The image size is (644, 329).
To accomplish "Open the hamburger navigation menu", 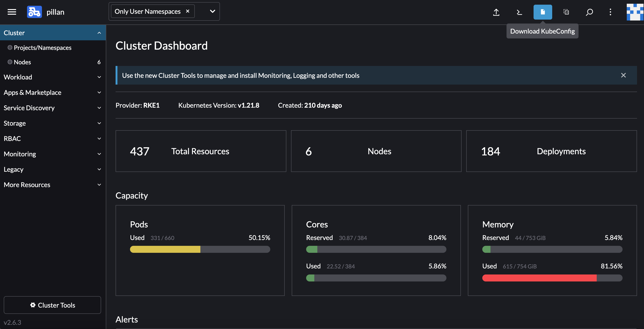I will pyautogui.click(x=12, y=12).
